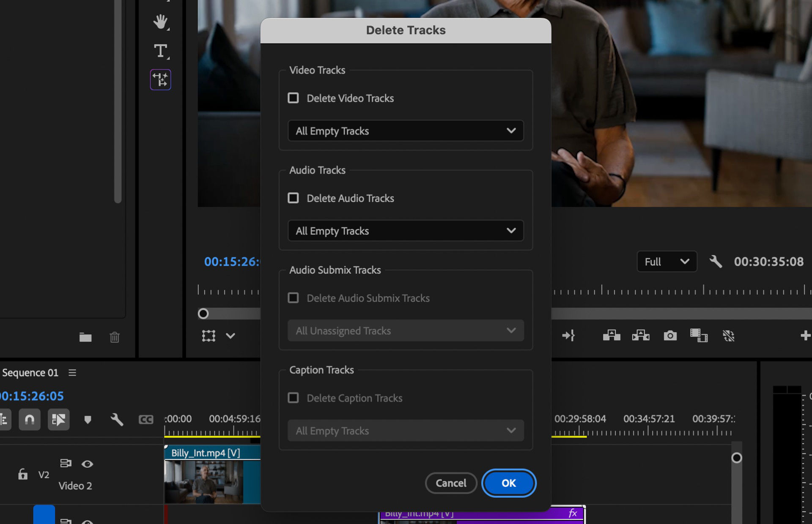812x524 pixels.
Task: Click the New Bin folder icon
Action: (x=85, y=337)
